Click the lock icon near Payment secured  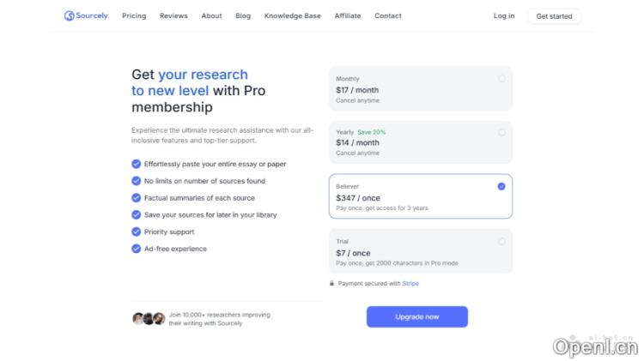331,283
